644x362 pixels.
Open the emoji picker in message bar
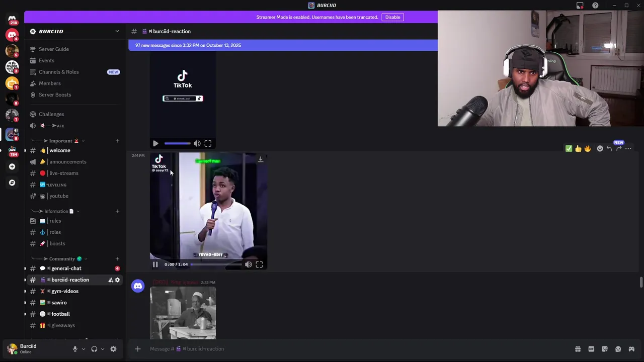tap(618, 349)
